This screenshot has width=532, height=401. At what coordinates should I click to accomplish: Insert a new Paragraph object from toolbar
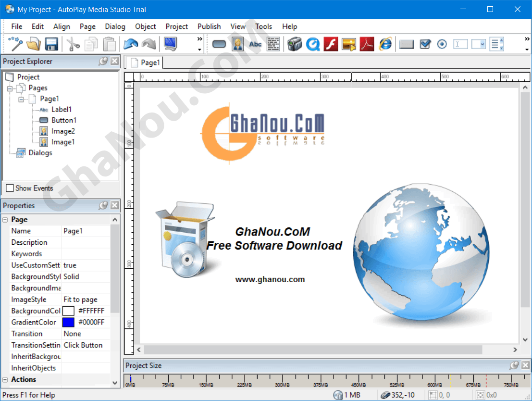273,44
